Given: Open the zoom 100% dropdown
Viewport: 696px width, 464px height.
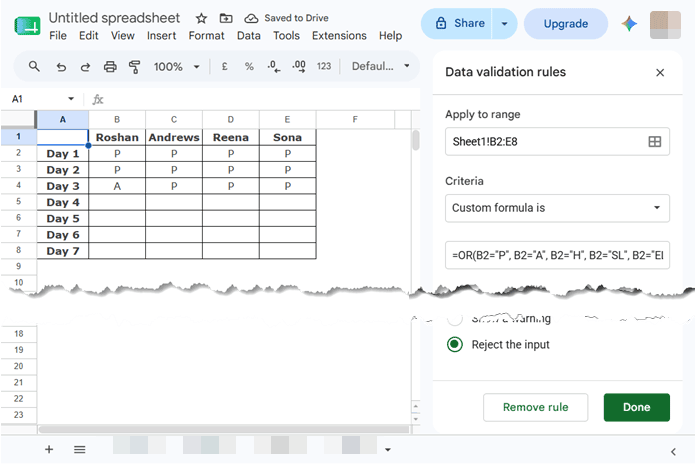Looking at the screenshot, I should 177,67.
